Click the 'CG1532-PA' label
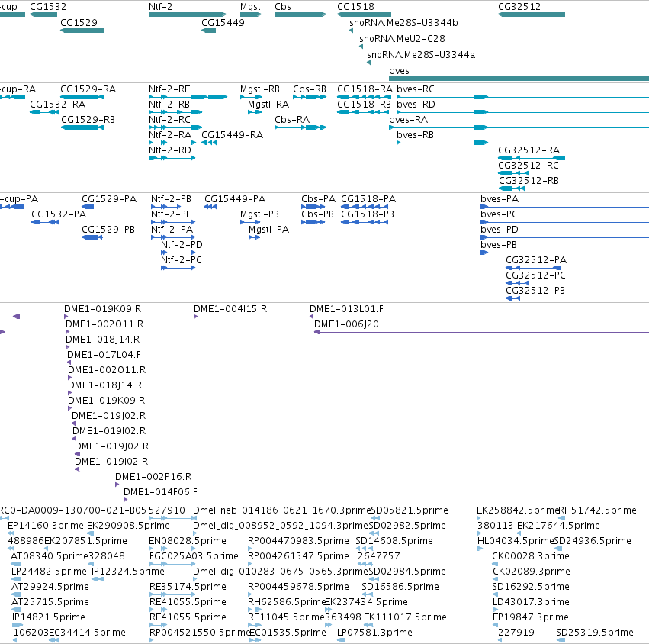Image resolution: width=649 pixels, height=644 pixels. (x=59, y=214)
